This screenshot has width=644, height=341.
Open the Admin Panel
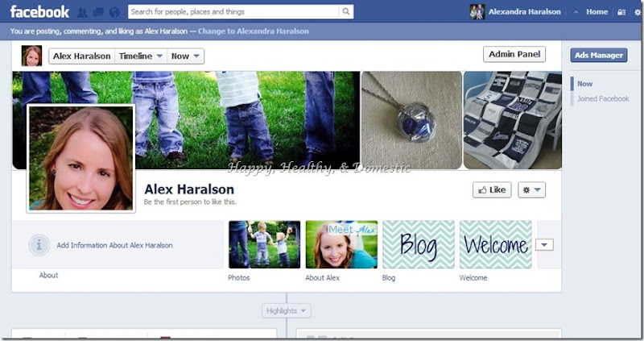tap(514, 54)
